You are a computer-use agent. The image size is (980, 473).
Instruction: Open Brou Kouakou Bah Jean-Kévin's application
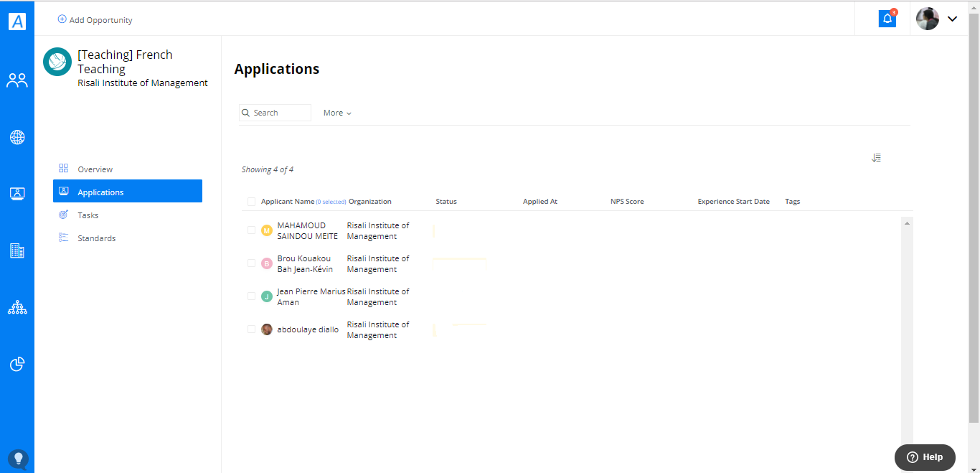(x=305, y=263)
